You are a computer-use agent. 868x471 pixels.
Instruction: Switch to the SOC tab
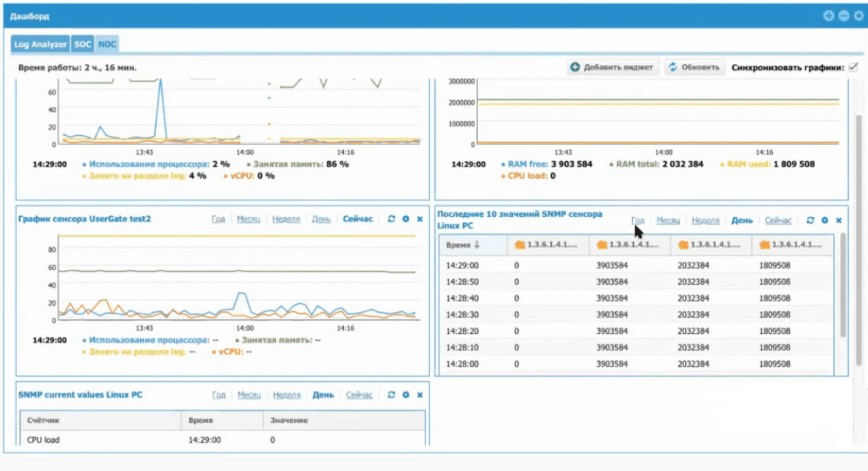click(83, 44)
